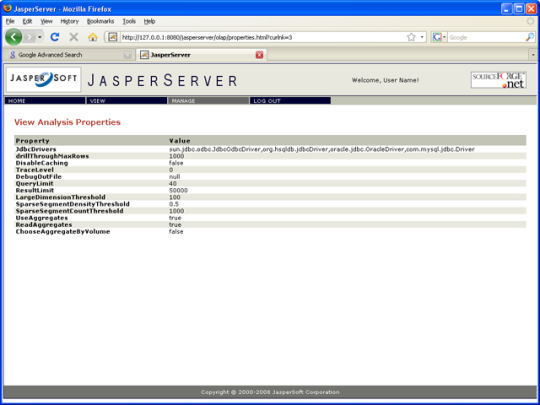Reload the current page
Viewport: 540px width, 405px height.
tap(55, 37)
